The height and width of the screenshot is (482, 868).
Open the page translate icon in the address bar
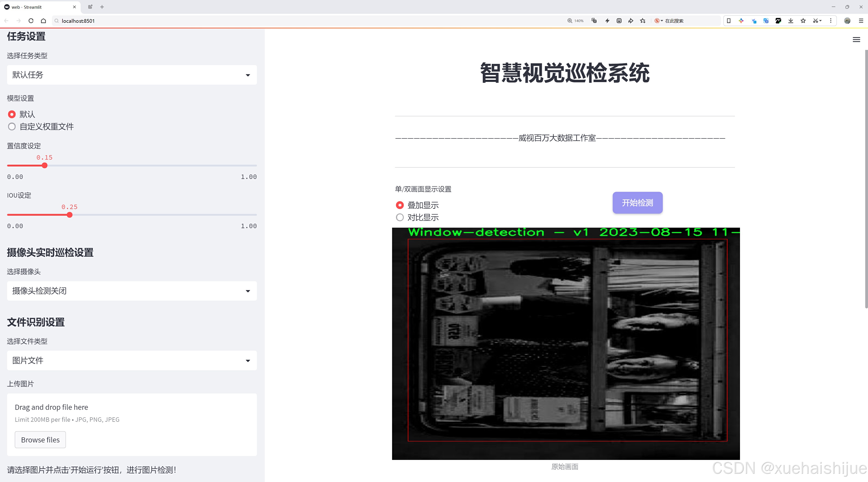[594, 21]
